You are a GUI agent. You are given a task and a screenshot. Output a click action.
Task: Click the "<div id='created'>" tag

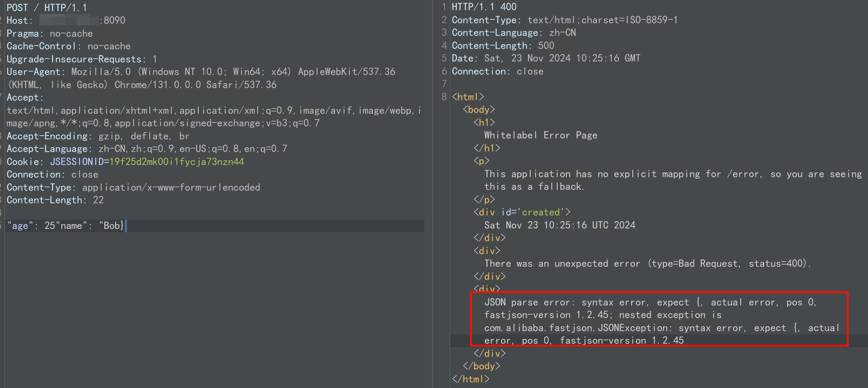tap(522, 212)
